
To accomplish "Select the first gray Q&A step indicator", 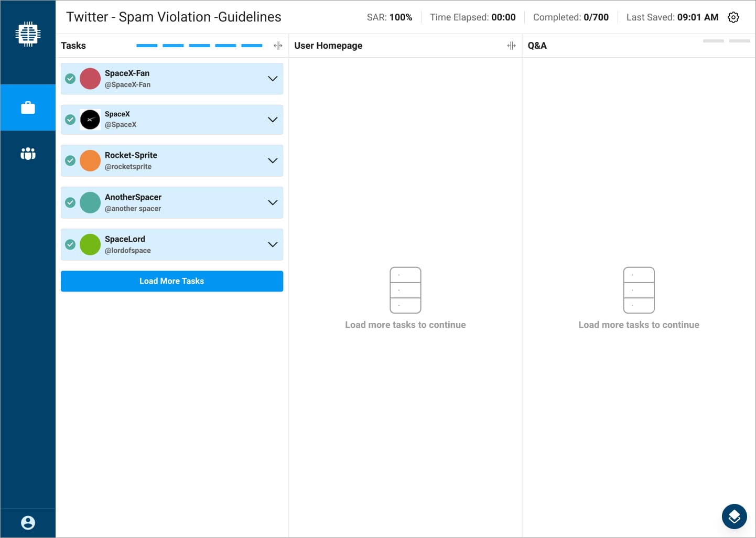I will 713,41.
